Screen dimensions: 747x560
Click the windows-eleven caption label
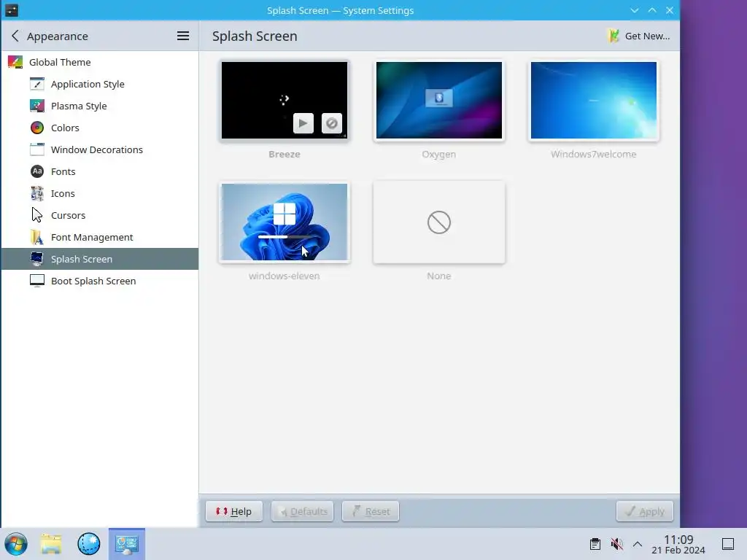(x=285, y=276)
